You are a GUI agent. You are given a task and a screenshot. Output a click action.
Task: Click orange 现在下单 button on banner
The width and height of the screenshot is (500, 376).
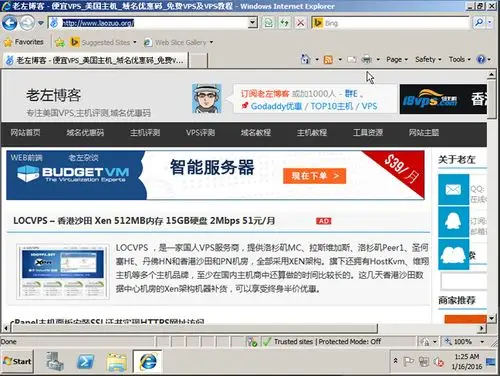click(x=314, y=176)
